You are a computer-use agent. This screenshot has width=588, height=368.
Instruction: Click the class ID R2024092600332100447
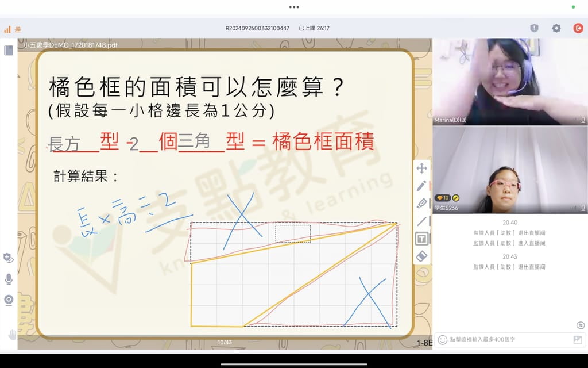pos(257,28)
